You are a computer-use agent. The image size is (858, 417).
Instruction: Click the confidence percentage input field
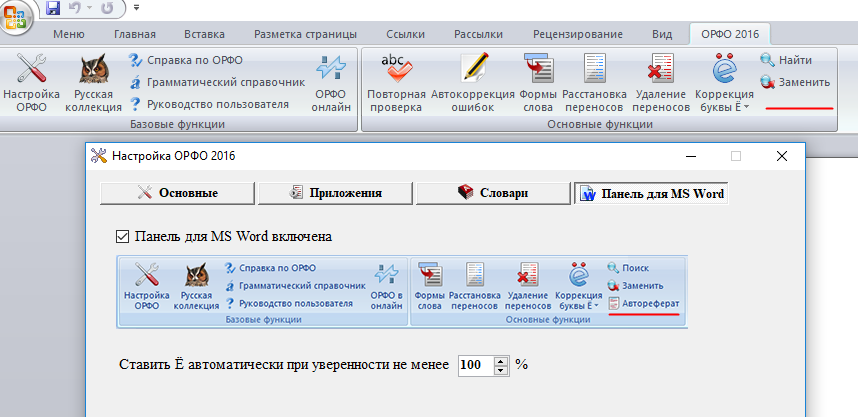click(x=476, y=364)
